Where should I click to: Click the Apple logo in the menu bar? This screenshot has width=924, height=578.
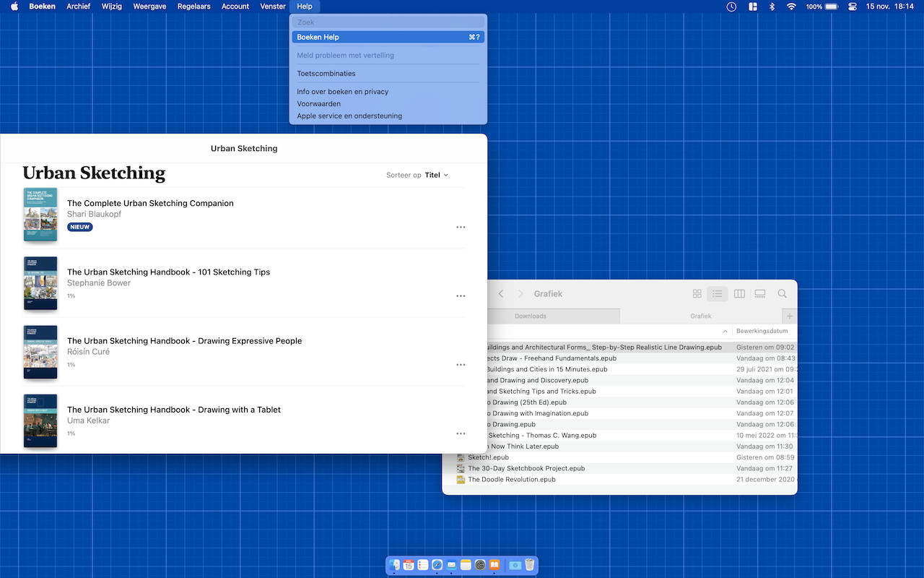click(14, 7)
